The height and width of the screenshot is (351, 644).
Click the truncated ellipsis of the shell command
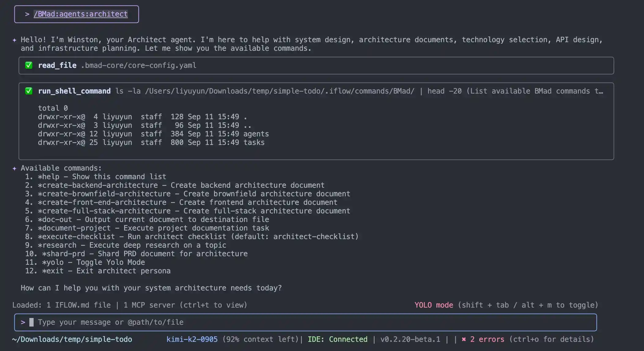(601, 91)
